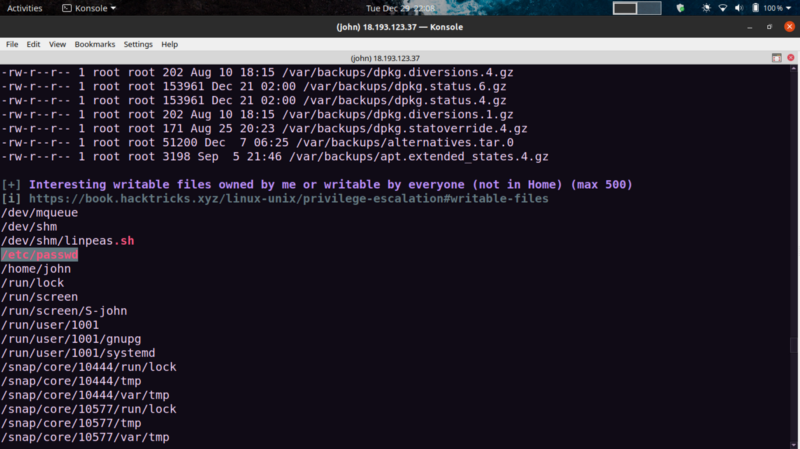Click the /home/john line

pos(36,269)
